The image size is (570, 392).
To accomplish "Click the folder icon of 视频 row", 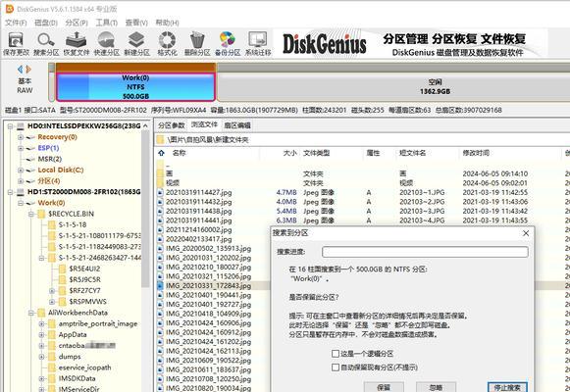I will (160, 183).
